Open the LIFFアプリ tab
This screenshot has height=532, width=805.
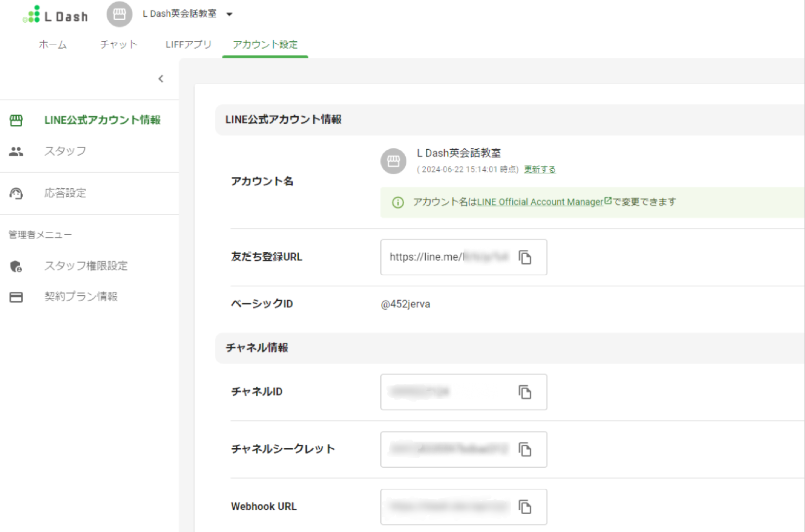(x=188, y=45)
